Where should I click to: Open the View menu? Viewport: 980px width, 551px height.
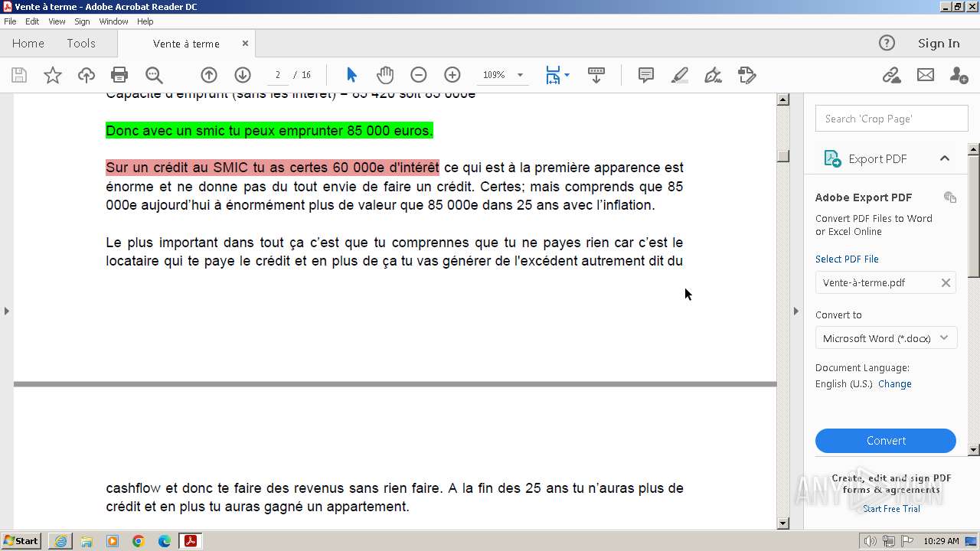[x=57, y=21]
